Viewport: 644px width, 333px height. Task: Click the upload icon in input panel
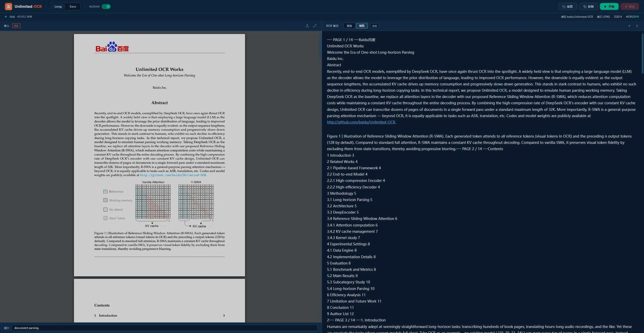(307, 26)
